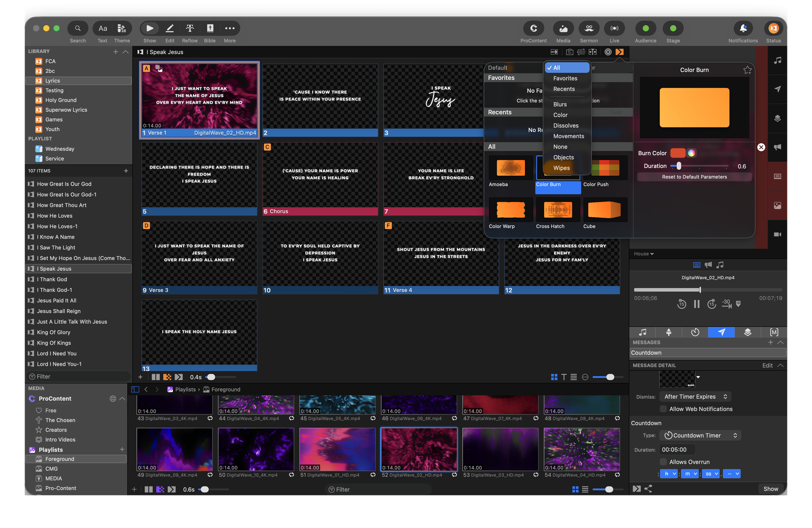Viewport: 812px width, 528px height.
Task: Toggle Allow Web Notifications checkbox
Action: (663, 409)
